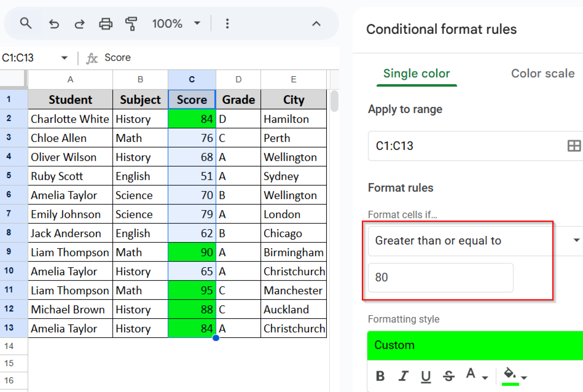
Task: Switch to the Color scale tab
Action: coord(543,73)
